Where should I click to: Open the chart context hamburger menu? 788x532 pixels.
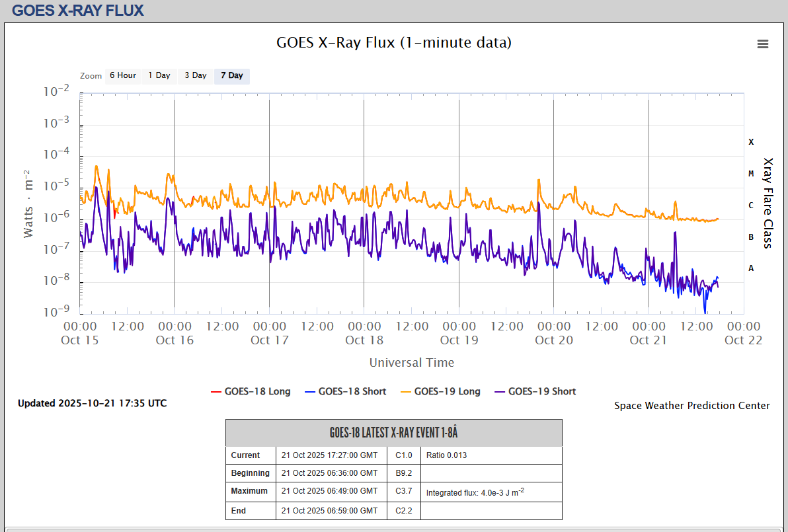763,44
